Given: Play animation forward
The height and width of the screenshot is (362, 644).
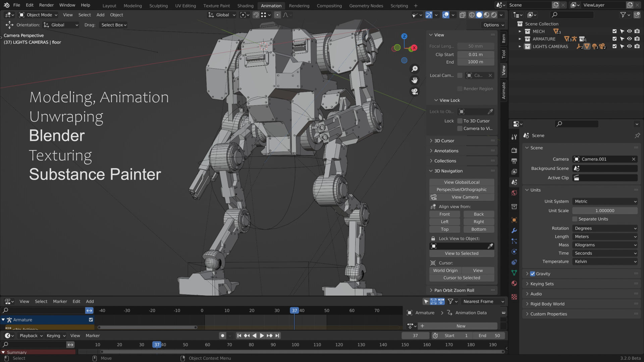Looking at the screenshot, I should tap(262, 336).
